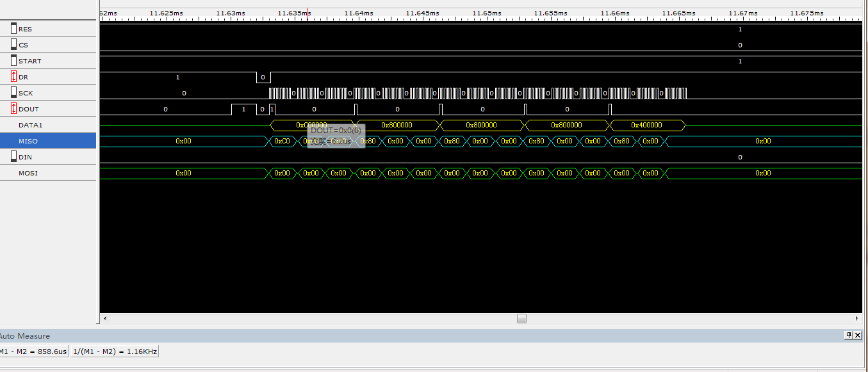This screenshot has width=868, height=372.
Task: Click the 11.64ms ruler label
Action: [x=358, y=13]
